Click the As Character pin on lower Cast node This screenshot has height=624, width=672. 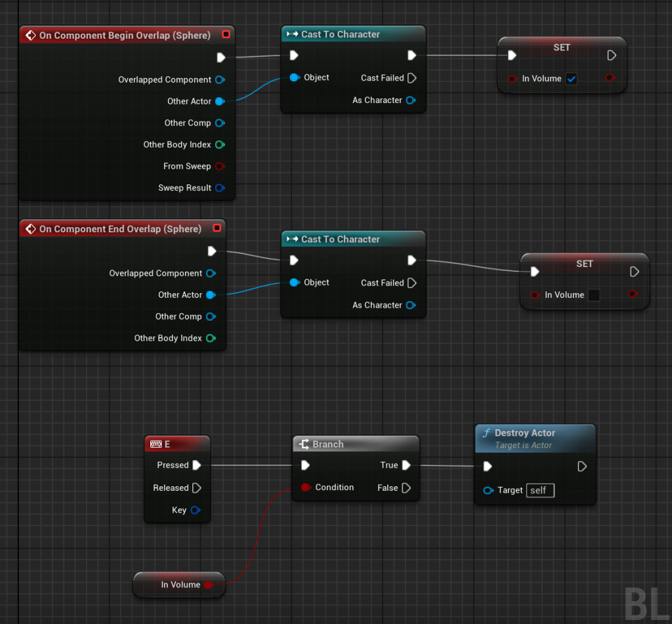(x=410, y=305)
